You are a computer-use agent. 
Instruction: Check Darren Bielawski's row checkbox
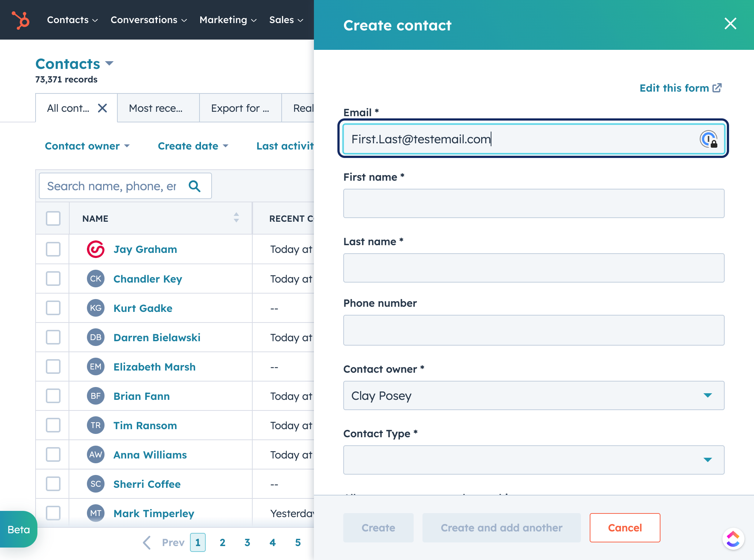point(53,337)
